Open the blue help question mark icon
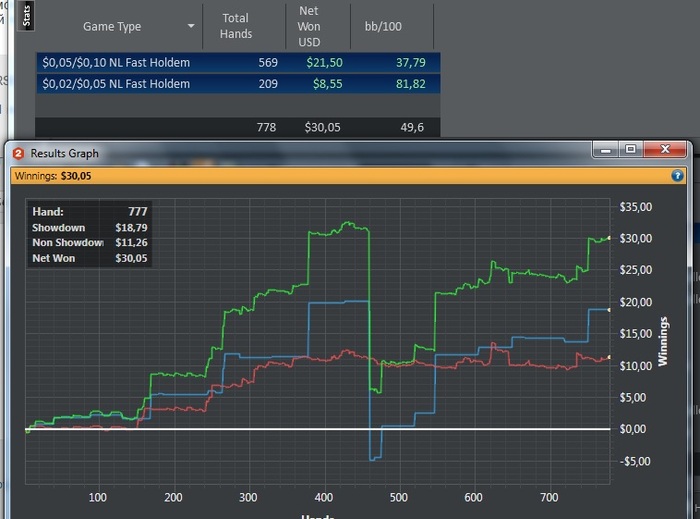 (677, 176)
